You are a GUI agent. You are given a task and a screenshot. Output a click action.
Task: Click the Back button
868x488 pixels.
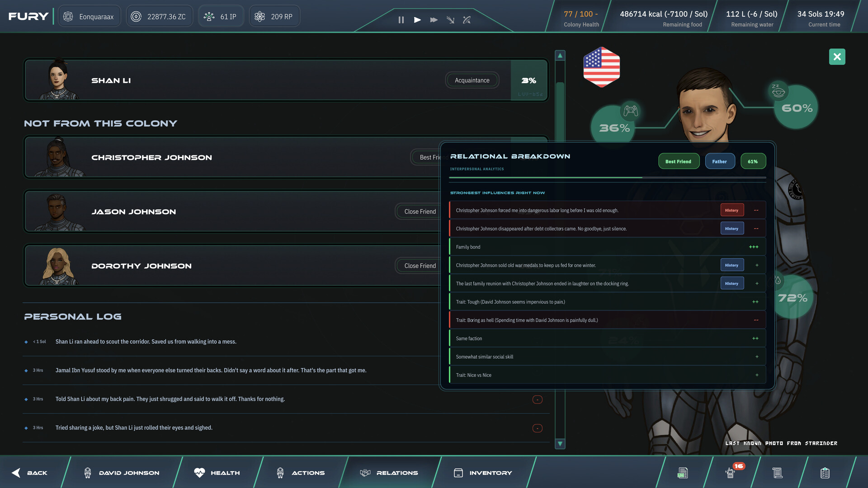pyautogui.click(x=30, y=473)
